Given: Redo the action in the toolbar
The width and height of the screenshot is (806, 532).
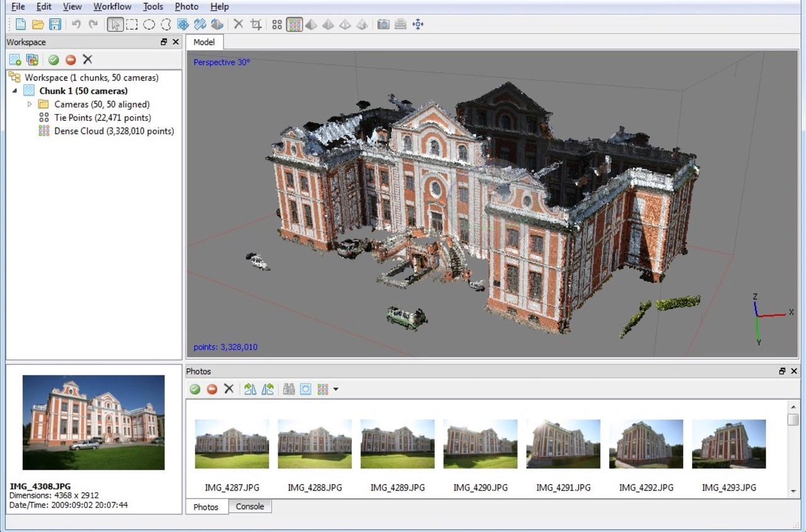Looking at the screenshot, I should (93, 25).
